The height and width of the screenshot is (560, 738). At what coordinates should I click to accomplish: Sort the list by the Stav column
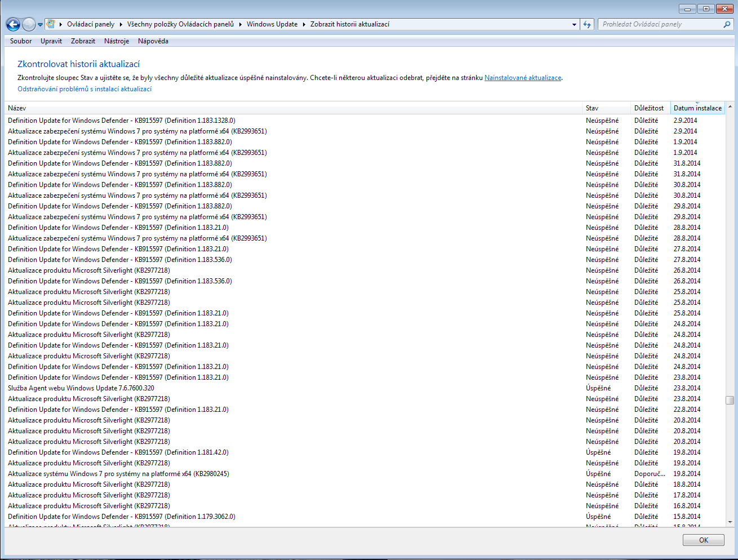click(607, 108)
